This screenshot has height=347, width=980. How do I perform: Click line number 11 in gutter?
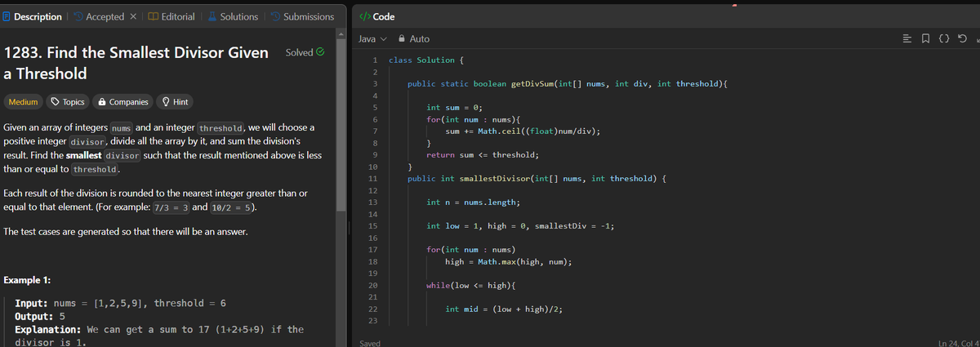(x=372, y=178)
